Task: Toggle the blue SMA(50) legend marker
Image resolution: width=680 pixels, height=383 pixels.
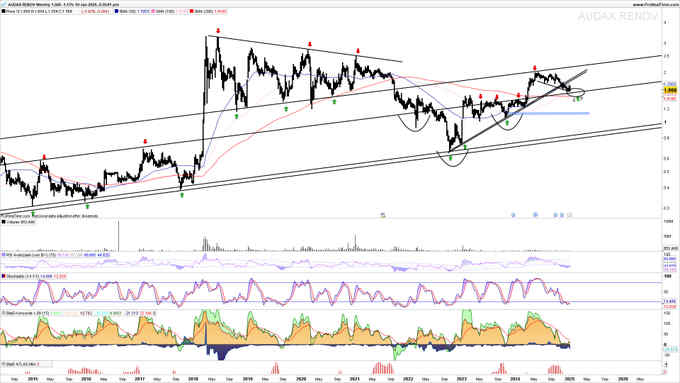Action: 117,11
